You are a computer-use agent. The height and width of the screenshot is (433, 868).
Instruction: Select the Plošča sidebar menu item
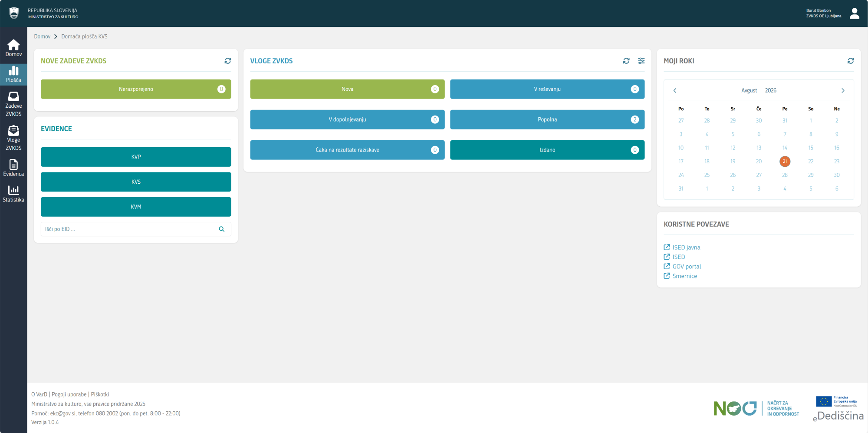point(13,74)
